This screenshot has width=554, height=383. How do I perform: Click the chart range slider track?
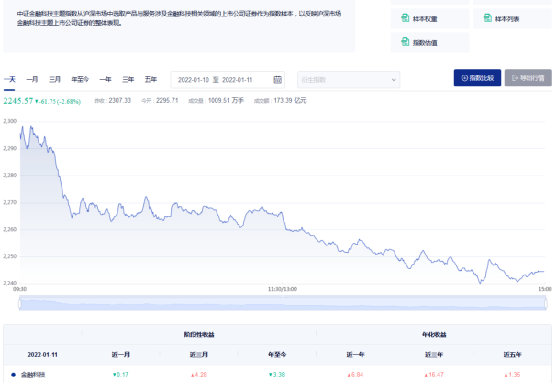click(283, 303)
